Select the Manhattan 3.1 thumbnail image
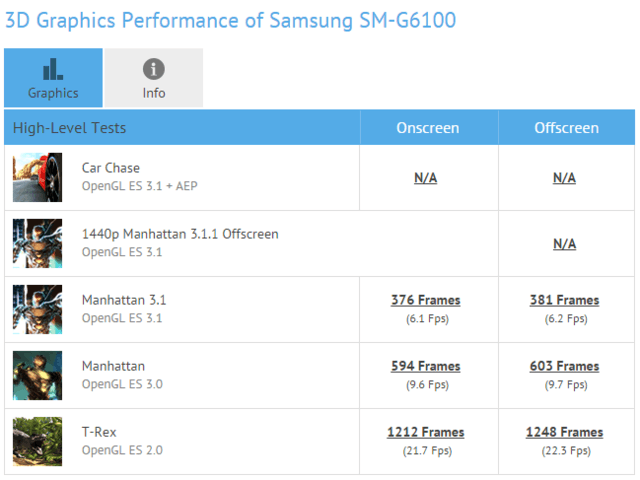This screenshot has width=640, height=480. (37, 309)
